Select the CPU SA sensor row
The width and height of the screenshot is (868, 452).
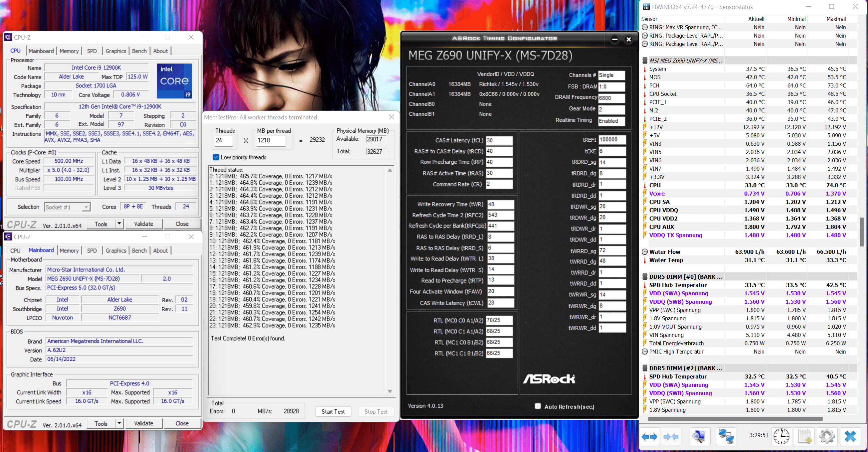748,202
